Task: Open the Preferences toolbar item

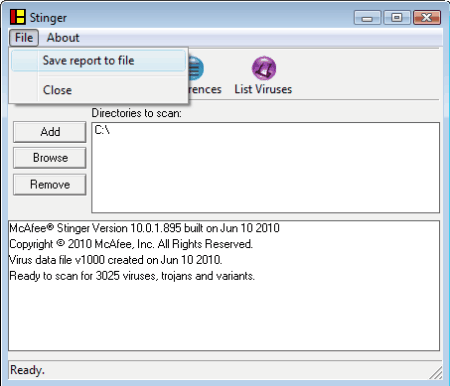Action: (x=205, y=75)
